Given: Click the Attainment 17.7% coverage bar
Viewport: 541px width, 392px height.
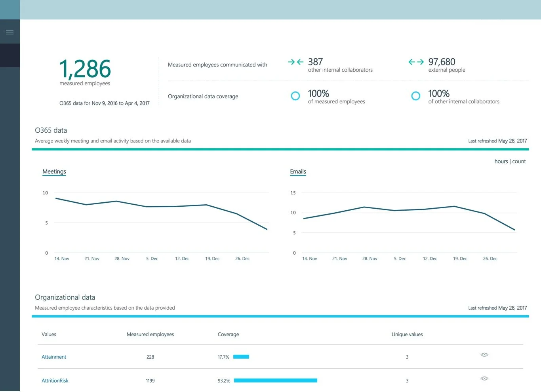Looking at the screenshot, I should pyautogui.click(x=241, y=356).
